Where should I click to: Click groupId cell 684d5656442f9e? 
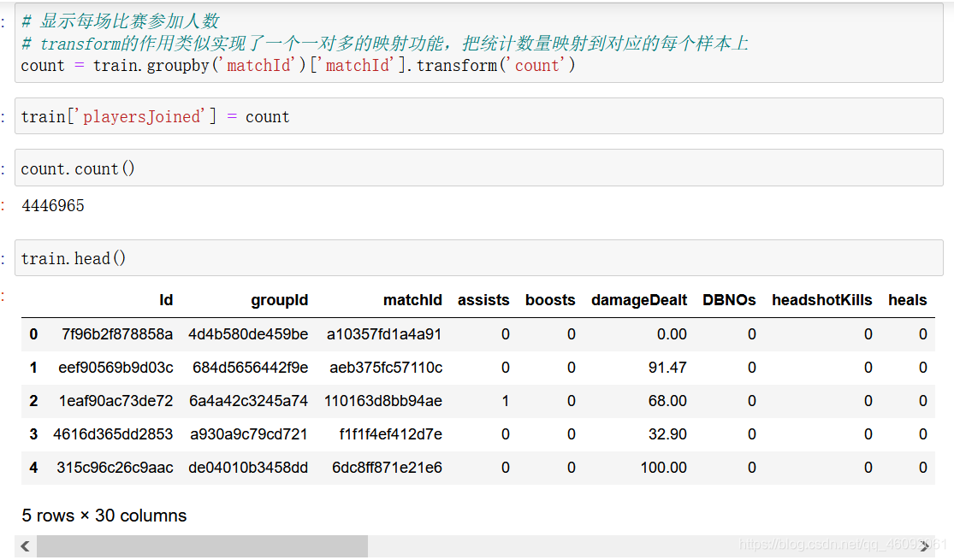(x=250, y=368)
